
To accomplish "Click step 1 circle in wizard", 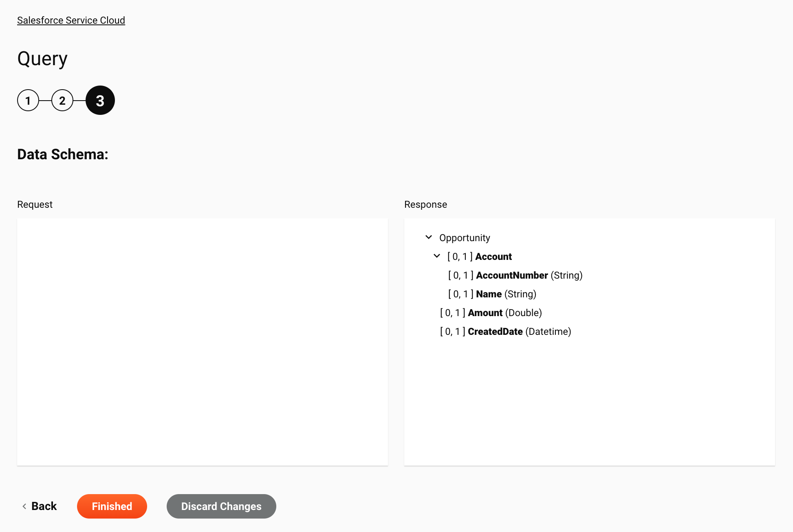I will [28, 100].
